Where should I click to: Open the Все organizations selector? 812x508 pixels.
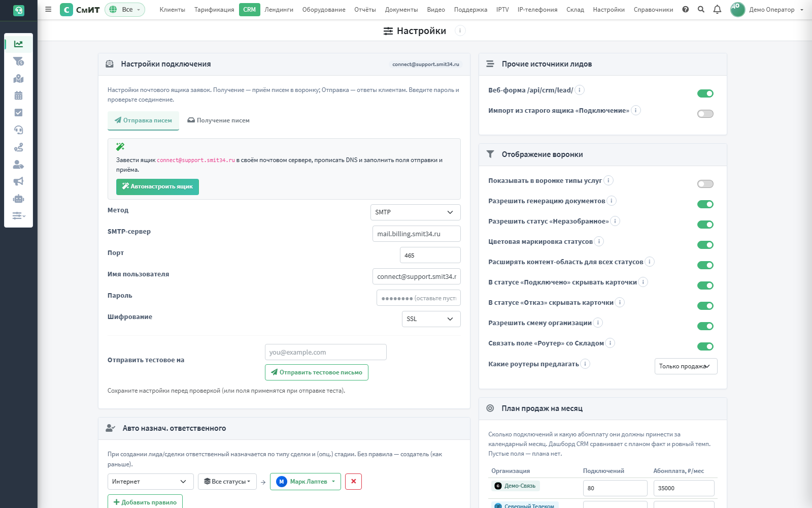click(125, 10)
